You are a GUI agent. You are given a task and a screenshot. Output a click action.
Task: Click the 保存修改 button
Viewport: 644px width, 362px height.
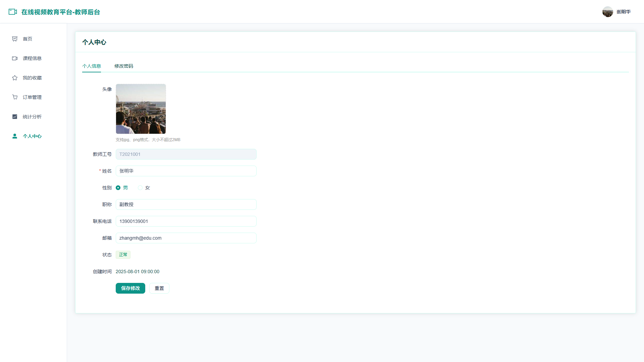click(x=130, y=288)
